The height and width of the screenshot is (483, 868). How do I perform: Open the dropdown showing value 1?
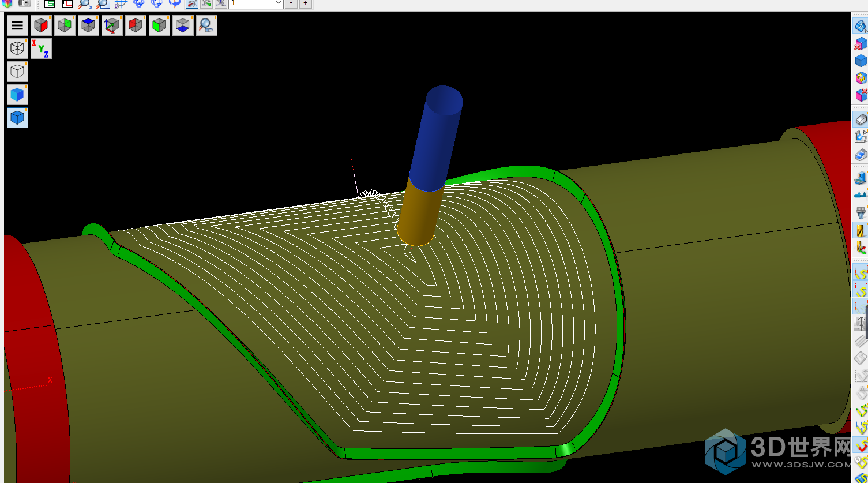click(x=256, y=3)
